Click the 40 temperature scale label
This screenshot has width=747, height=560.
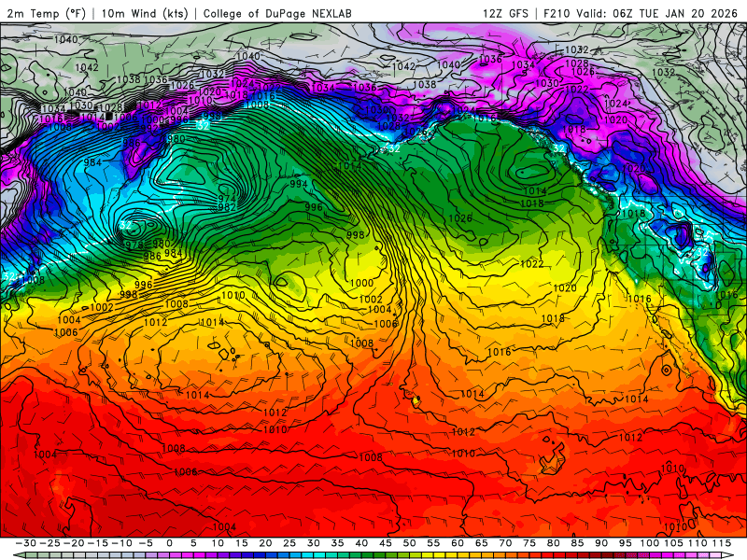click(361, 543)
